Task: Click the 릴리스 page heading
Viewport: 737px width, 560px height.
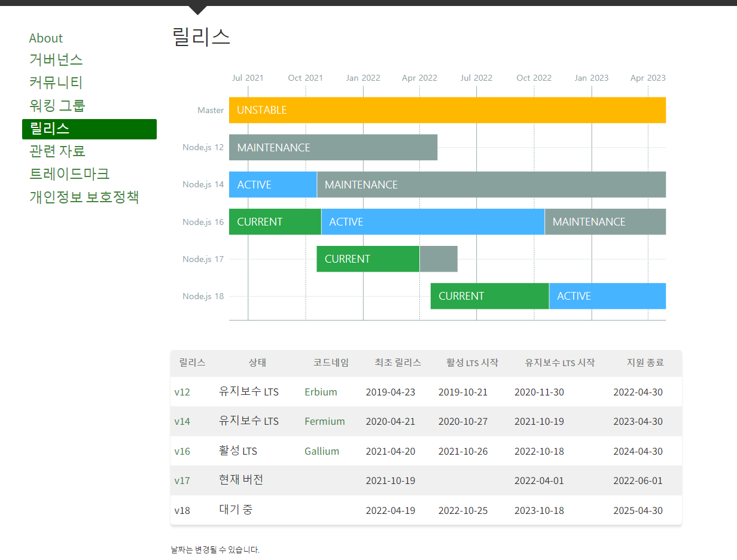Action: (201, 36)
